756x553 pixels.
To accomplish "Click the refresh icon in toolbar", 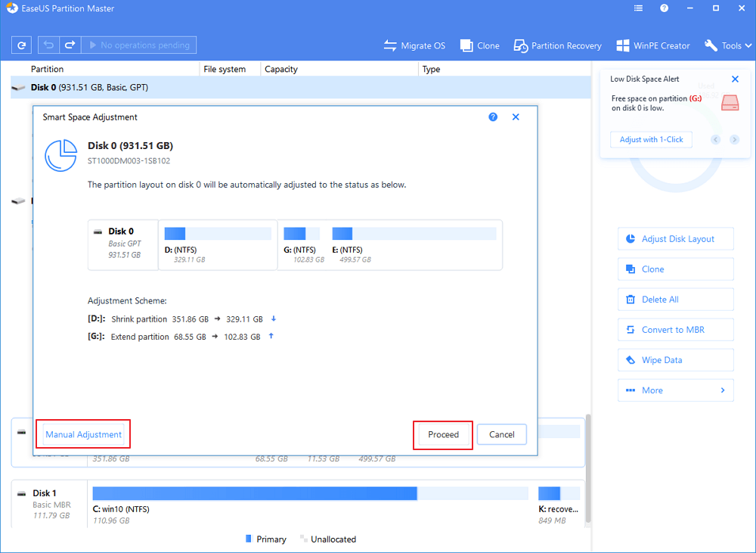I will (x=23, y=45).
